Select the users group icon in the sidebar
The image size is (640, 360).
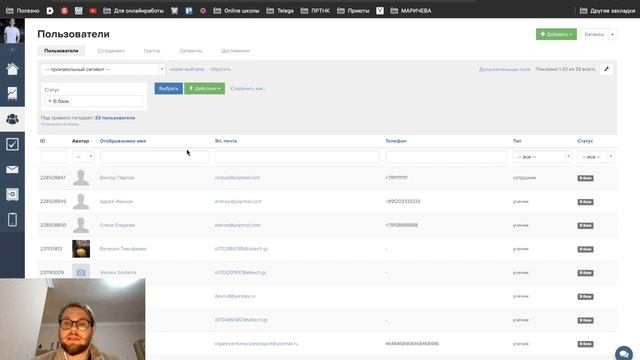[12, 119]
